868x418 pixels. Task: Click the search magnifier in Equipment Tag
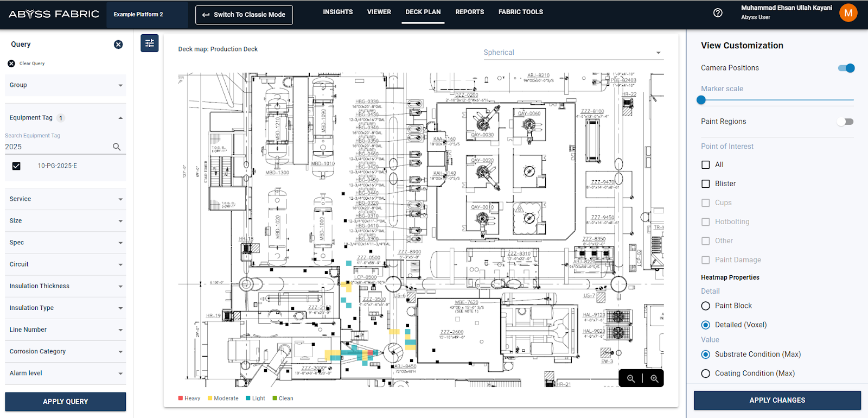click(117, 147)
